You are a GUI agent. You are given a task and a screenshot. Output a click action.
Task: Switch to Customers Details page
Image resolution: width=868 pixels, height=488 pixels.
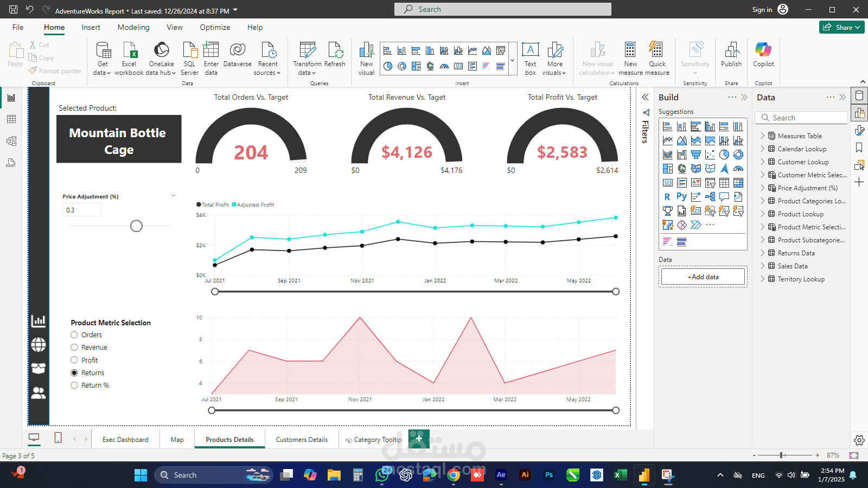click(302, 440)
